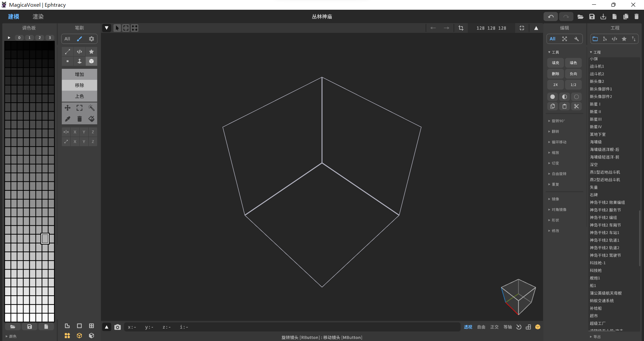Click the invert selection half-circle icon
644x341 pixels.
(565, 97)
